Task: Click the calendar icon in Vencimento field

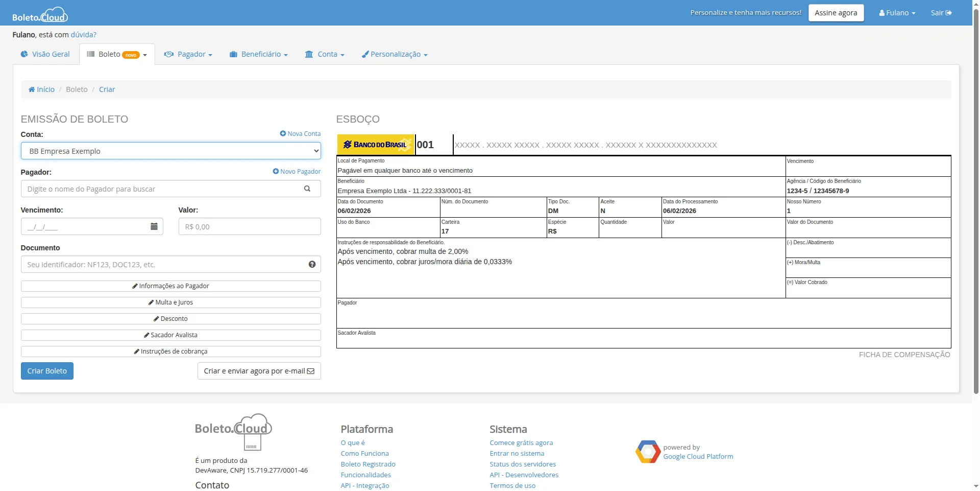Action: click(154, 226)
